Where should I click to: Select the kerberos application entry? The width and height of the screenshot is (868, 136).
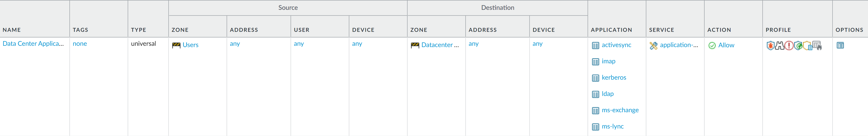(614, 77)
